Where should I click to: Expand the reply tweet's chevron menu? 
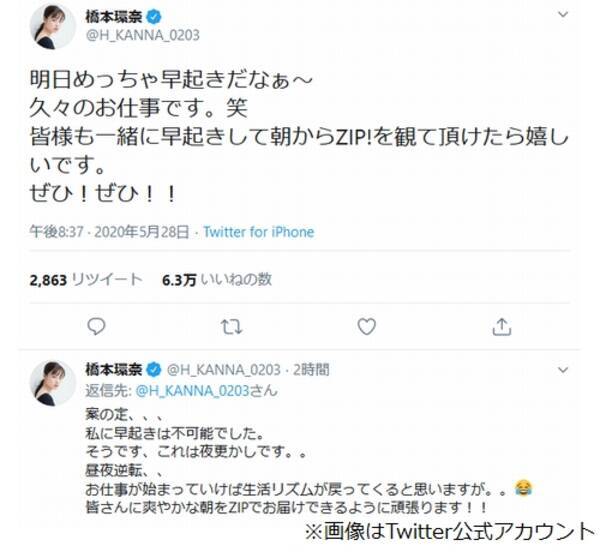[563, 370]
